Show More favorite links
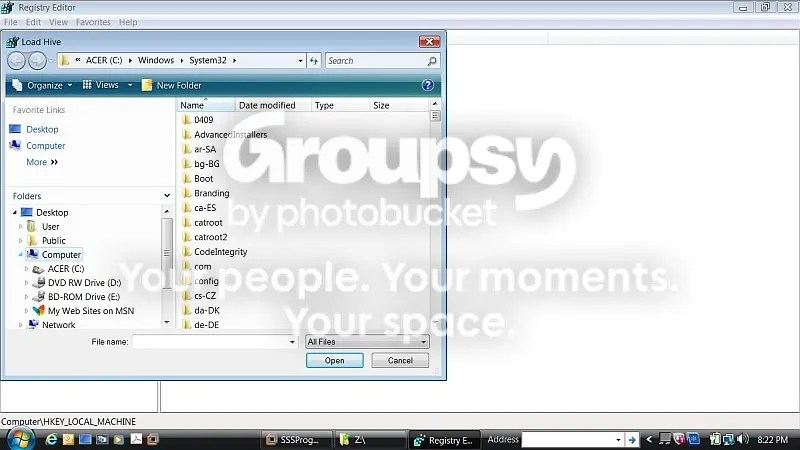This screenshot has width=800, height=450. coord(42,162)
